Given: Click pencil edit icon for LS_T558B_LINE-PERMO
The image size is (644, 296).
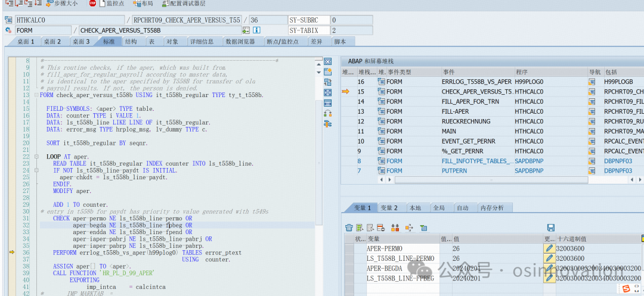Looking at the screenshot, I should tap(549, 258).
